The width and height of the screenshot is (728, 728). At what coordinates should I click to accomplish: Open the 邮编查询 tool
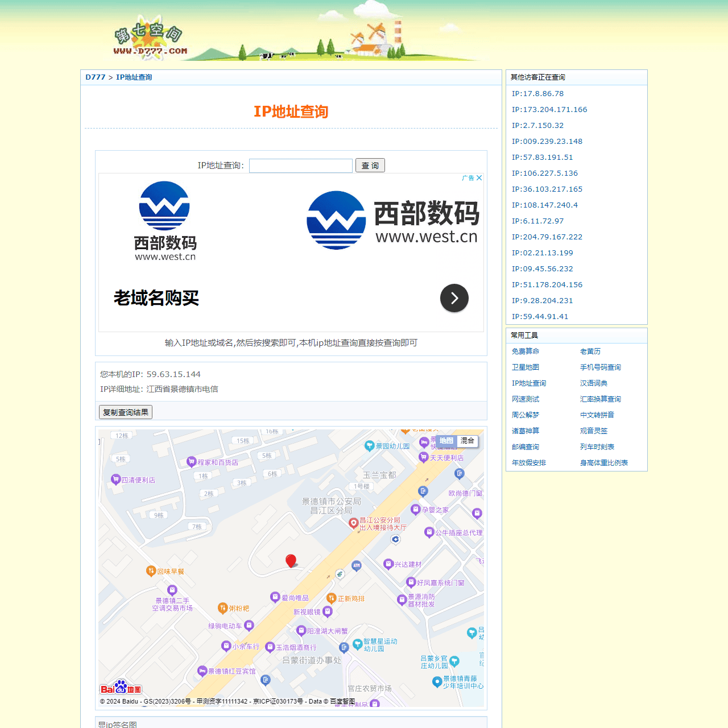[x=526, y=447]
